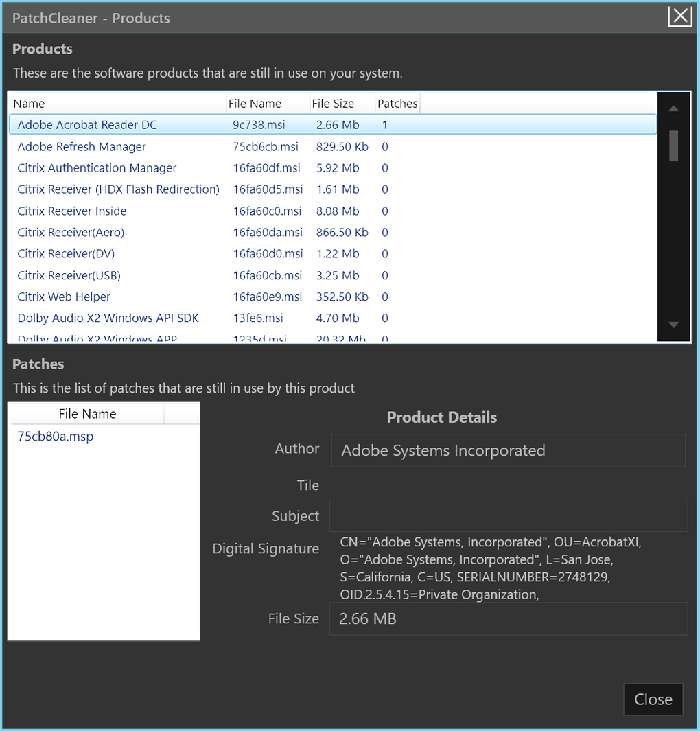Sort by the File Size column header

[x=342, y=104]
